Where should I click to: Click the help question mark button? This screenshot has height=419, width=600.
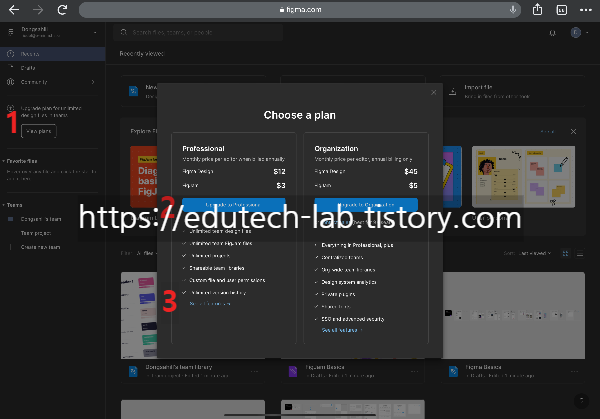(x=581, y=401)
